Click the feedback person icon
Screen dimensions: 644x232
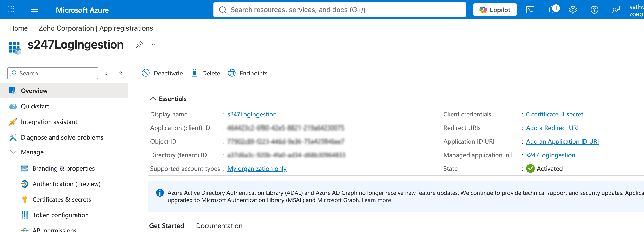coord(616,10)
